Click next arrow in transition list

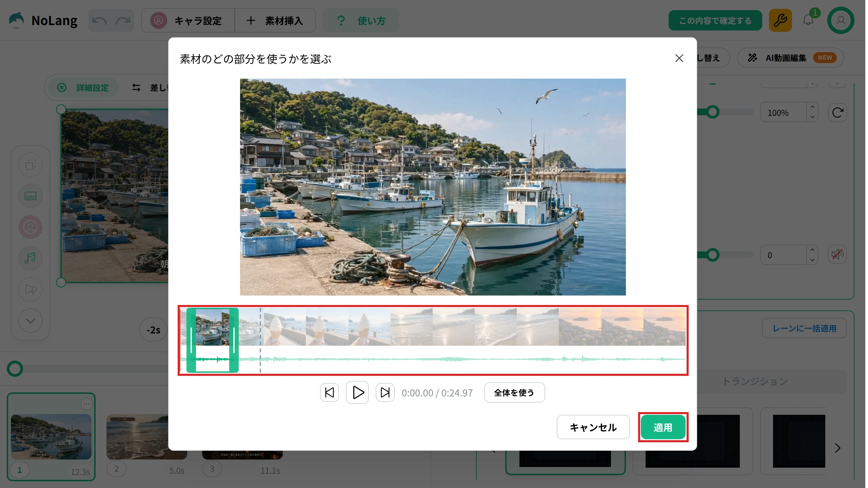(x=838, y=448)
